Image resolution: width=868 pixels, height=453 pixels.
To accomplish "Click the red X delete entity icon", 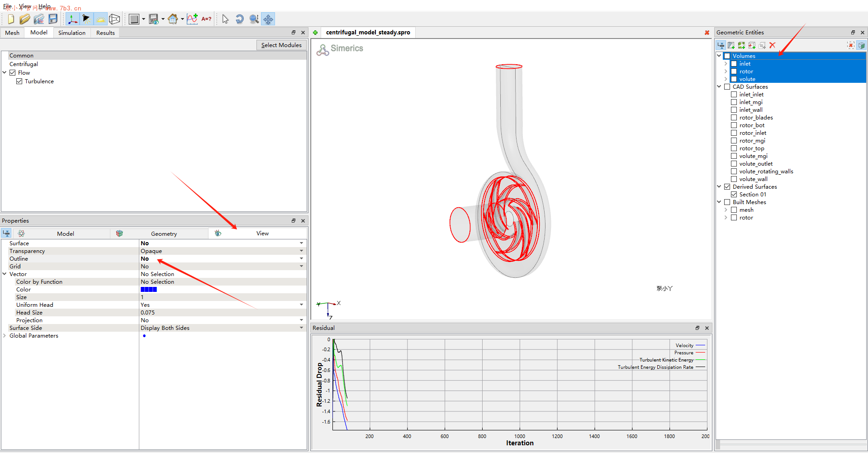I will [x=773, y=45].
